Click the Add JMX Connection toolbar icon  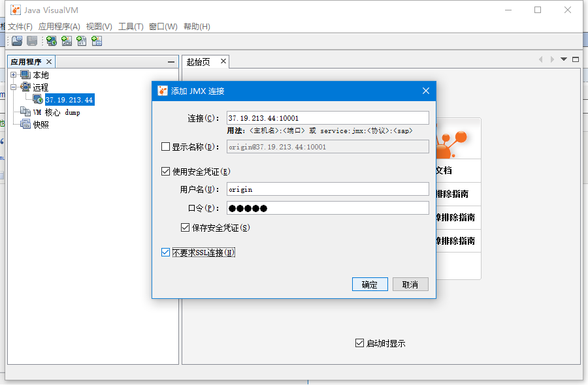pyautogui.click(x=67, y=41)
